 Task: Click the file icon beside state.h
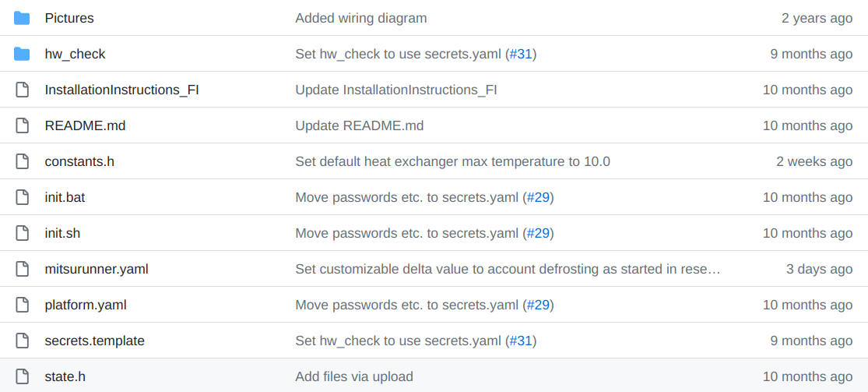(x=22, y=376)
